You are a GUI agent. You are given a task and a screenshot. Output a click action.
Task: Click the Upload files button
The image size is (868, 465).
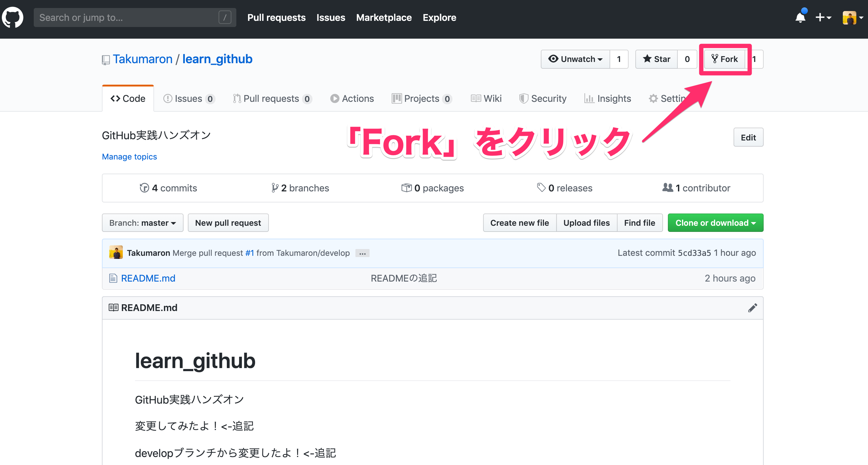coord(586,222)
